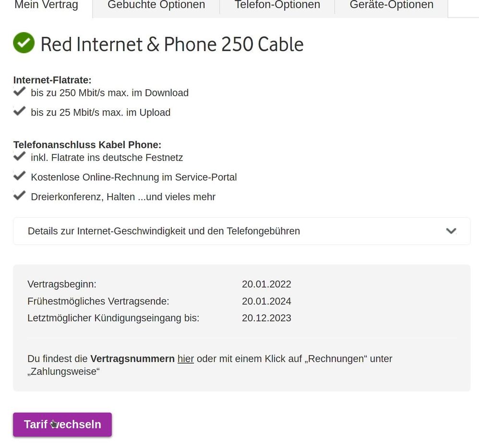
Task: Select the checkmark beside upload speed feature
Action: click(19, 111)
